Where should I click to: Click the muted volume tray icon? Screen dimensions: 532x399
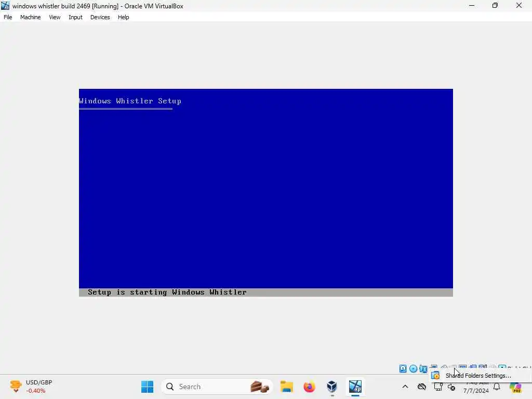click(451, 387)
